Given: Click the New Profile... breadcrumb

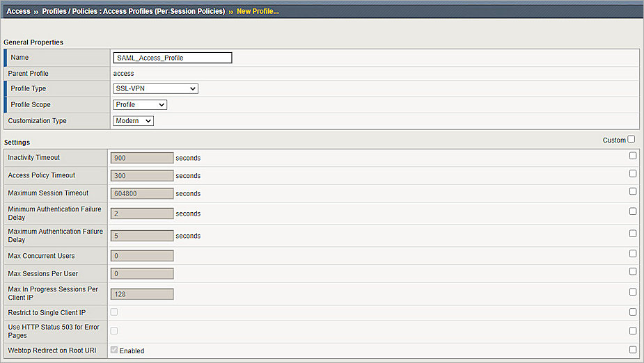Looking at the screenshot, I should (x=258, y=11).
